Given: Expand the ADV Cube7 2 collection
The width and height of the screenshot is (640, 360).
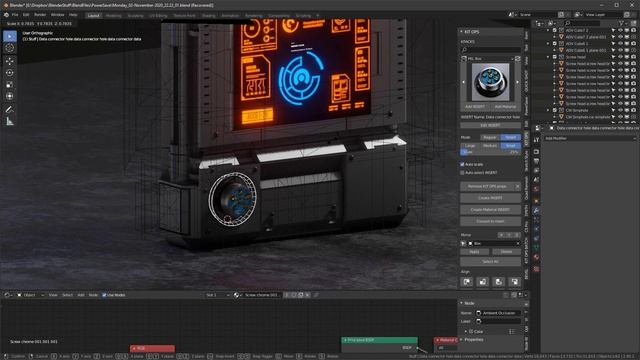Looking at the screenshot, I should (x=549, y=30).
